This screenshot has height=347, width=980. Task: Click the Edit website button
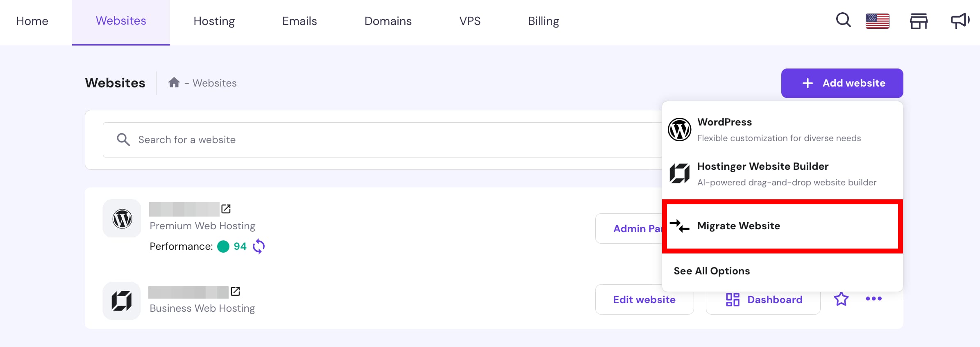click(644, 299)
